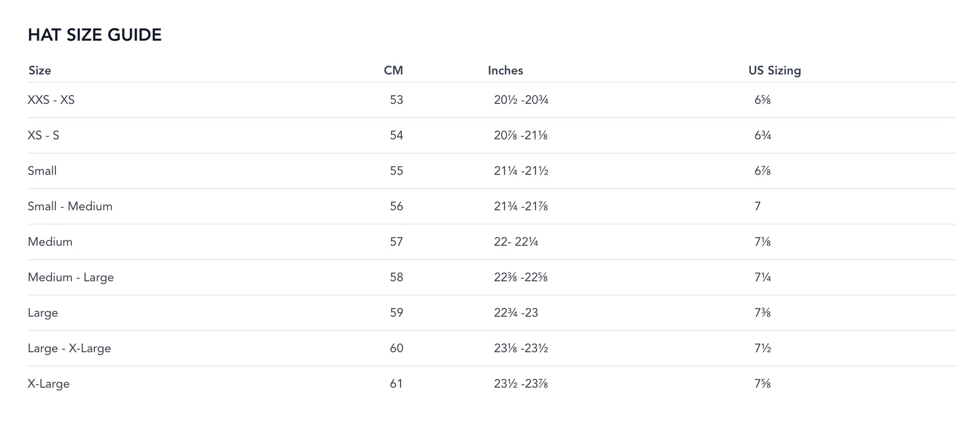Click the XS - S size label

[x=43, y=135]
